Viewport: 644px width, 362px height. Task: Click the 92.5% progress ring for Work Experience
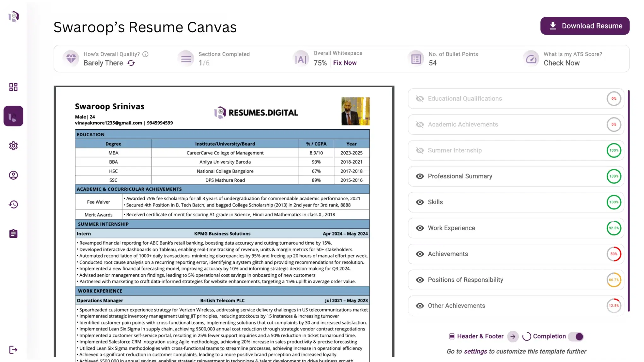[x=614, y=228]
